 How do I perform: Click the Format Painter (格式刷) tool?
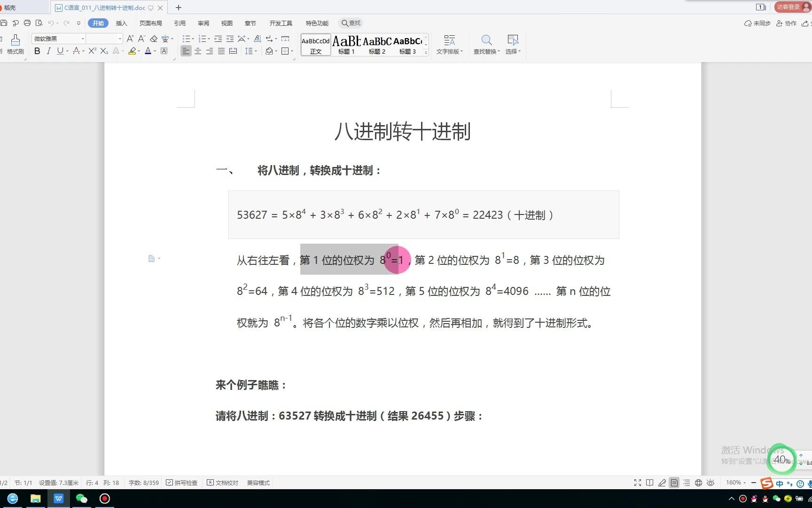(16, 45)
